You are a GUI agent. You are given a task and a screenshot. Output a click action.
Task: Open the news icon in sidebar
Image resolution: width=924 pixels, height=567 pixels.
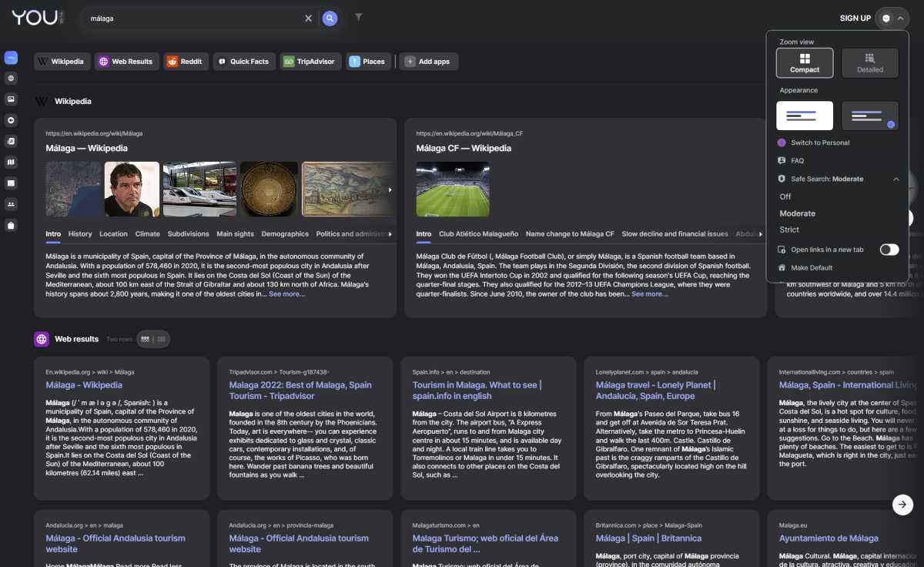pyautogui.click(x=11, y=141)
